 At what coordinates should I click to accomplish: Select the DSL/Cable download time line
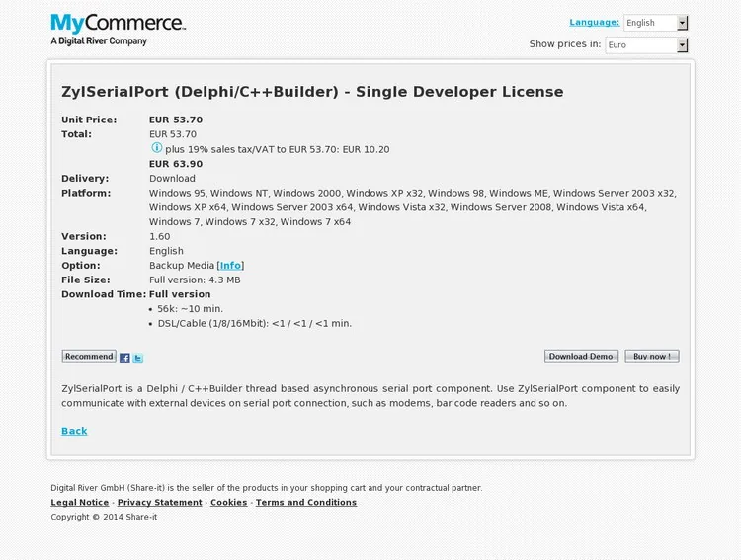point(255,324)
